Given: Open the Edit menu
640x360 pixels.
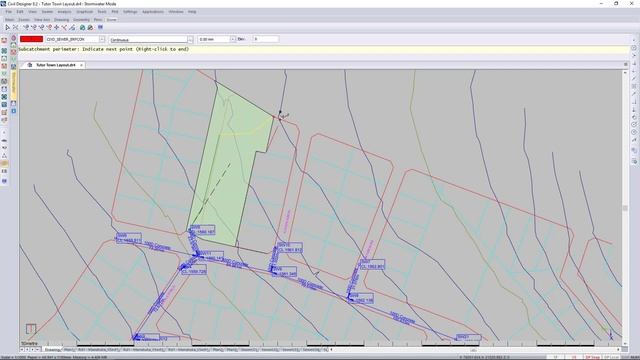Looking at the screenshot, I should (x=20, y=12).
